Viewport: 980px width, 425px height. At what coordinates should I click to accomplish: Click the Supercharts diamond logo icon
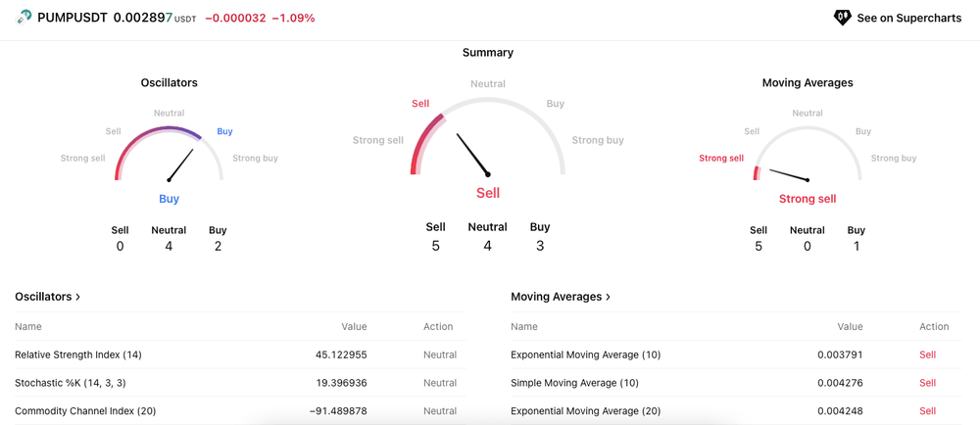coord(843,18)
